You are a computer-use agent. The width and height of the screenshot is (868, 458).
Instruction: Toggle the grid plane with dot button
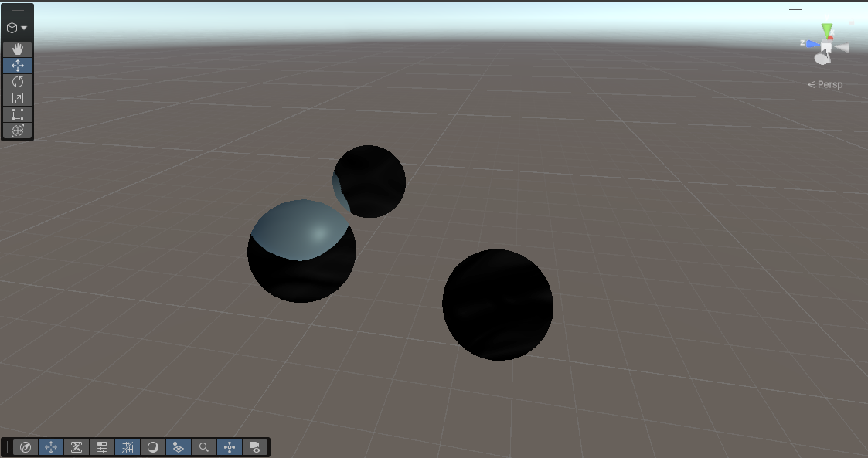(179, 447)
